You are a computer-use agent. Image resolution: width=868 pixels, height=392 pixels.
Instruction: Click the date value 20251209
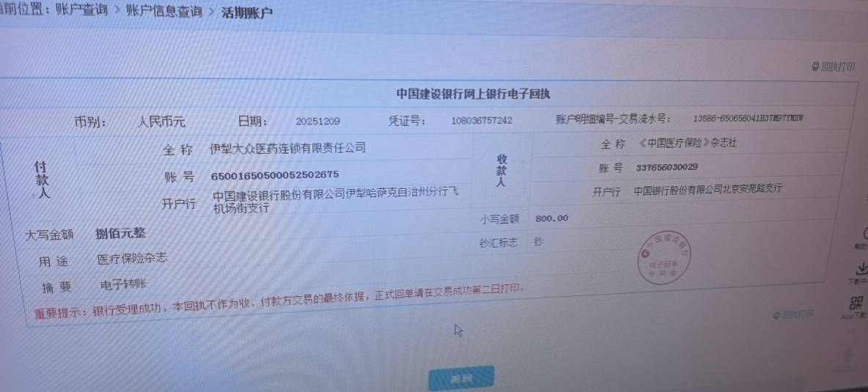(317, 122)
